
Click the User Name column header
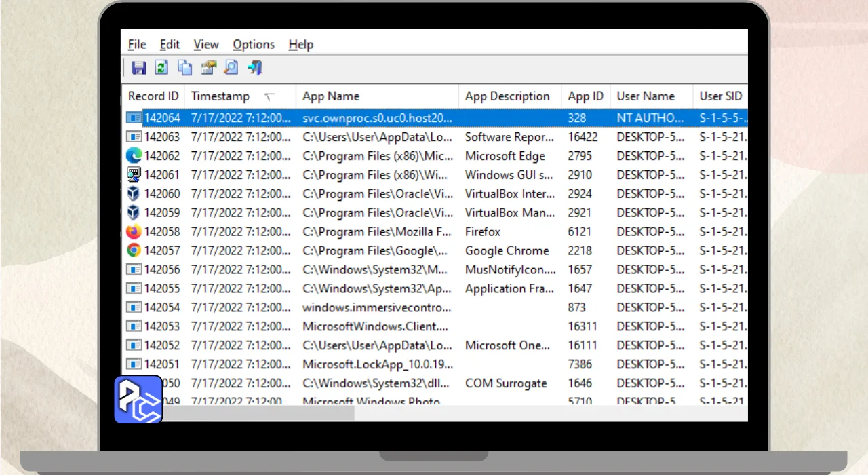tap(646, 96)
